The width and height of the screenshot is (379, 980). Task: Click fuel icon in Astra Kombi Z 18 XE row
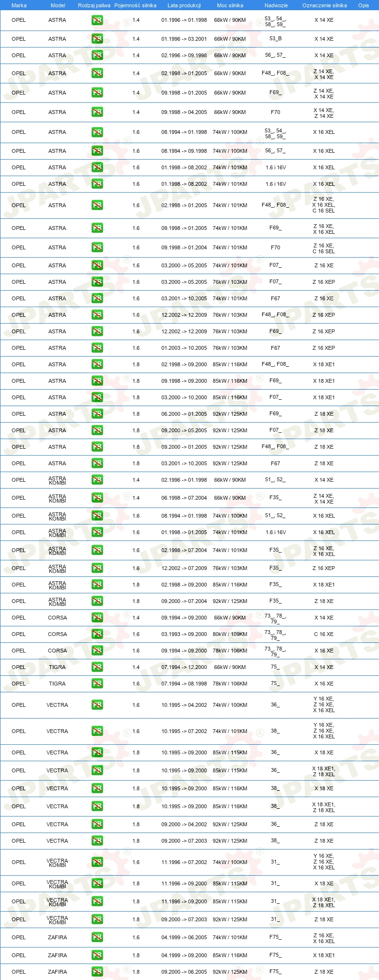click(x=97, y=601)
